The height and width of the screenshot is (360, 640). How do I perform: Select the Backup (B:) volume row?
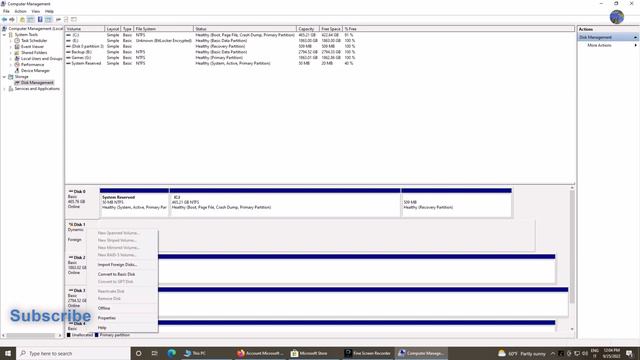tap(210, 52)
